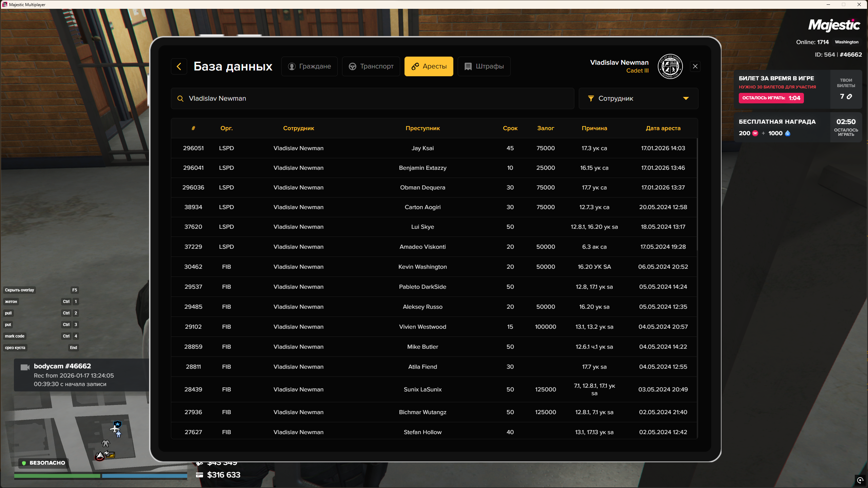Screen dimensions: 868x488
Task: Click the police star minimap marker
Action: [x=118, y=424]
